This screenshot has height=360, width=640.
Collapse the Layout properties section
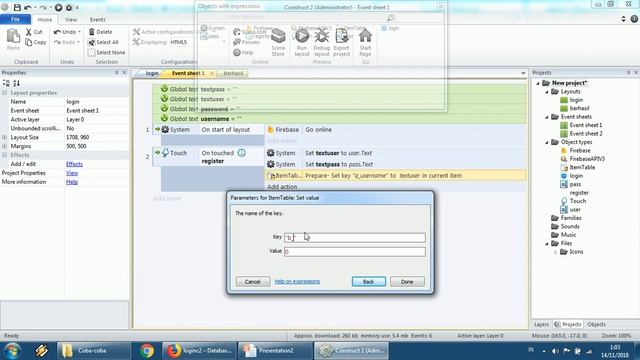click(4, 93)
